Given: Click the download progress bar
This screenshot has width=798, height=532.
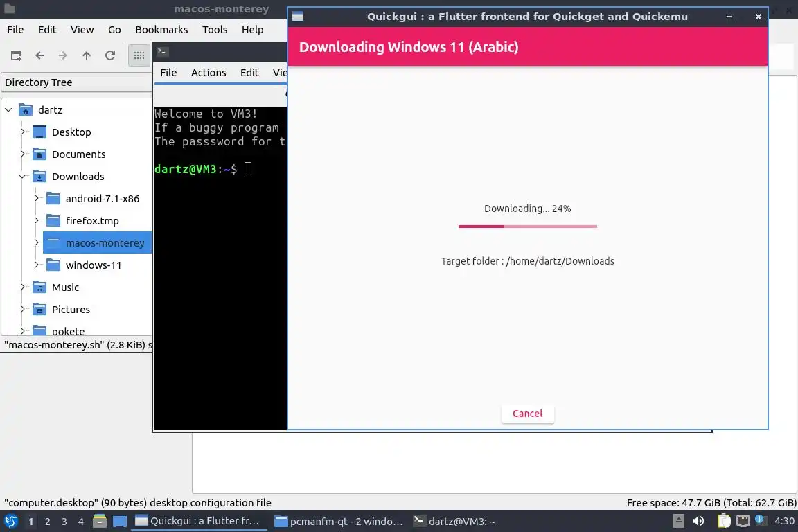Looking at the screenshot, I should click(x=527, y=226).
